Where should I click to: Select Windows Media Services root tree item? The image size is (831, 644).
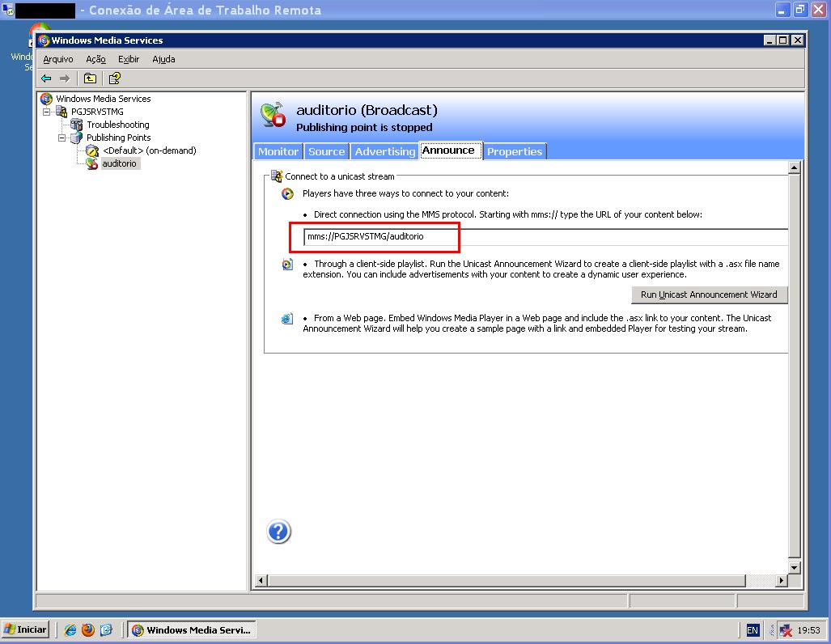104,99
